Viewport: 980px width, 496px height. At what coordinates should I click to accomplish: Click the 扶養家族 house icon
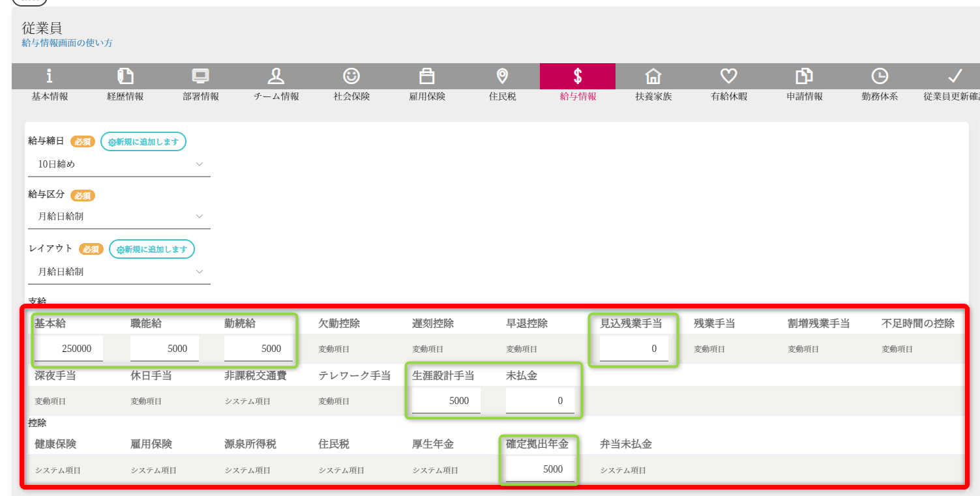pyautogui.click(x=653, y=76)
